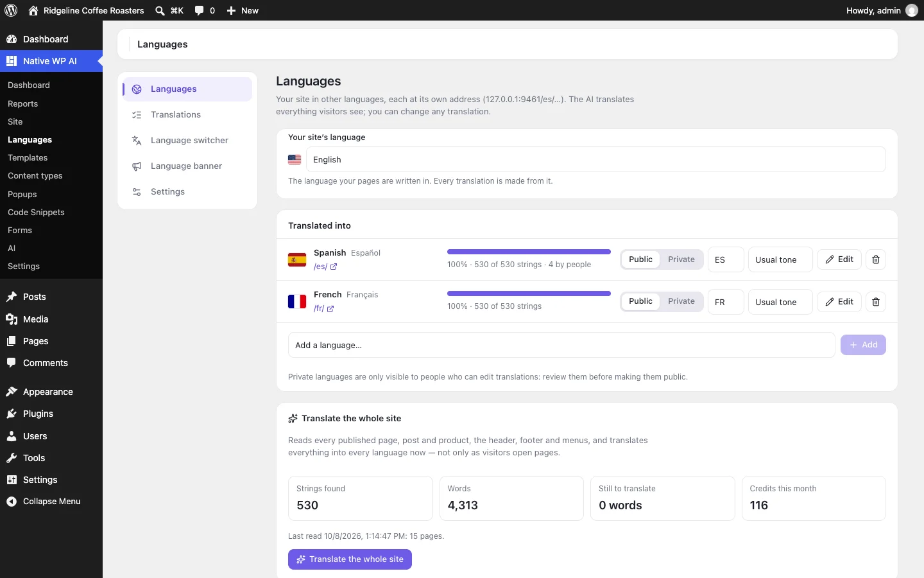Click the Appearance brush icon in the sidebar
This screenshot has height=578, width=924.
point(12,392)
